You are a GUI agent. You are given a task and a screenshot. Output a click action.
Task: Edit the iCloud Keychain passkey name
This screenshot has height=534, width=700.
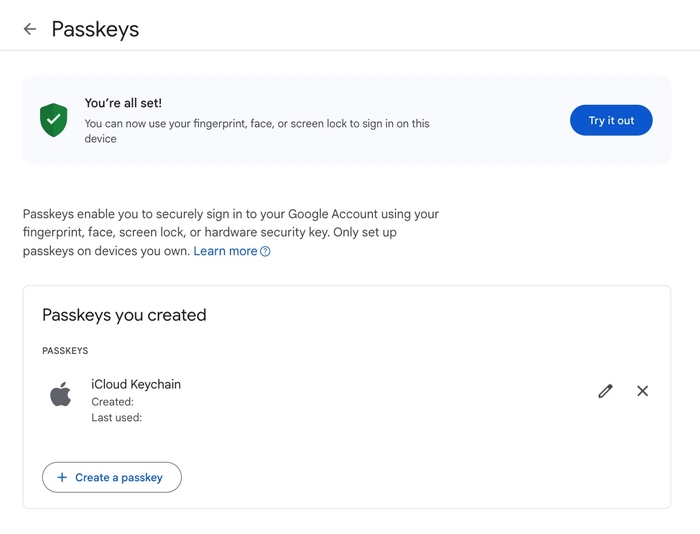(605, 391)
